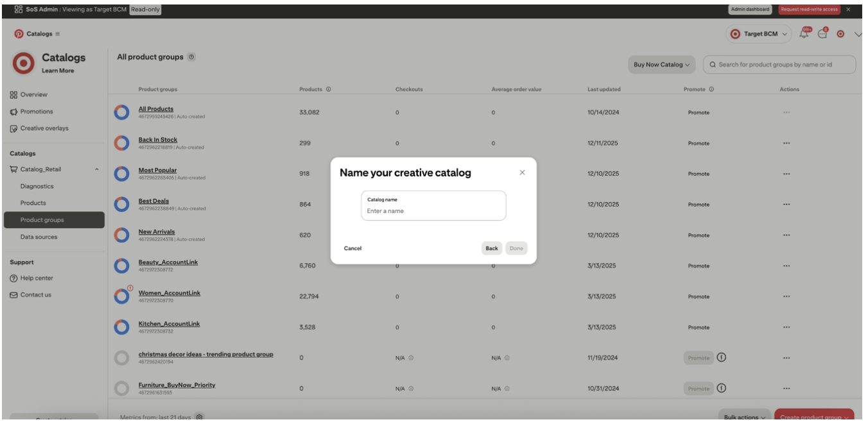Open the messages chat bubble icon
This screenshot has width=868, height=422.
(x=823, y=34)
